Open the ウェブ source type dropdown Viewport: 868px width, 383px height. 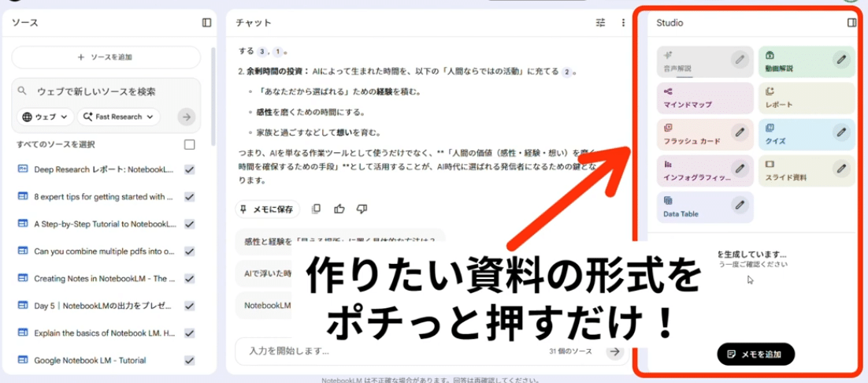coord(45,117)
